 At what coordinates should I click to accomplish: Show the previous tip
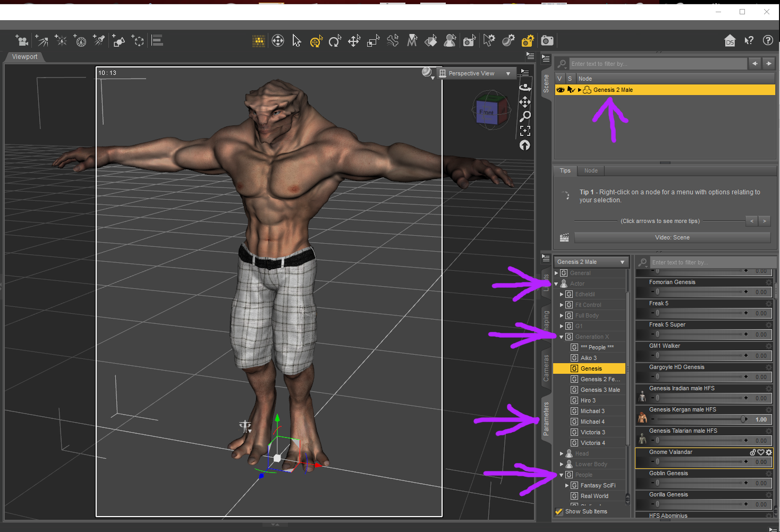752,221
